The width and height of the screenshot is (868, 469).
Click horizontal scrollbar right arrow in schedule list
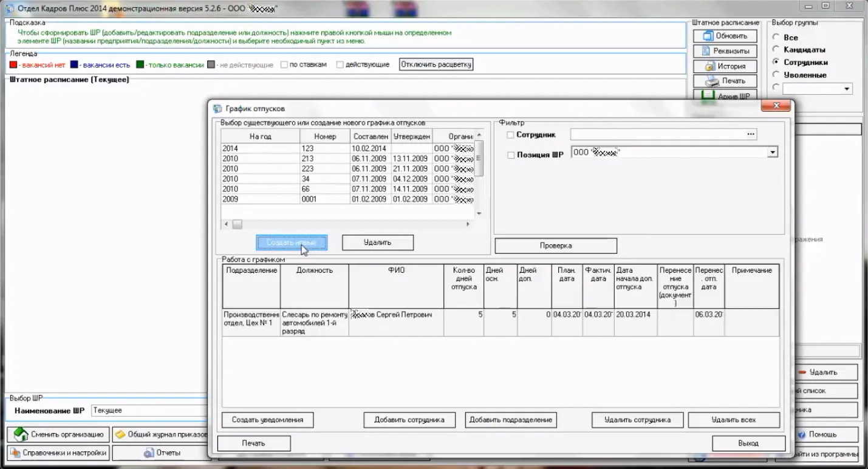(x=468, y=224)
